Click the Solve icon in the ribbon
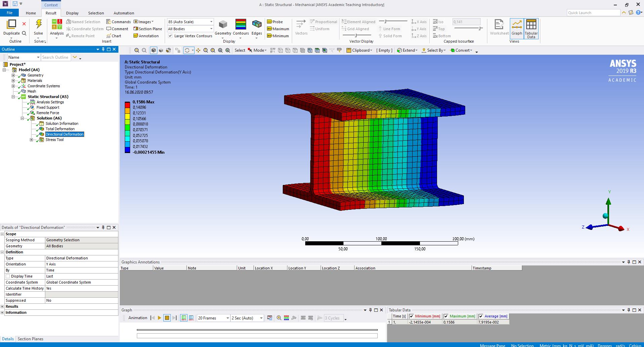 [x=38, y=29]
